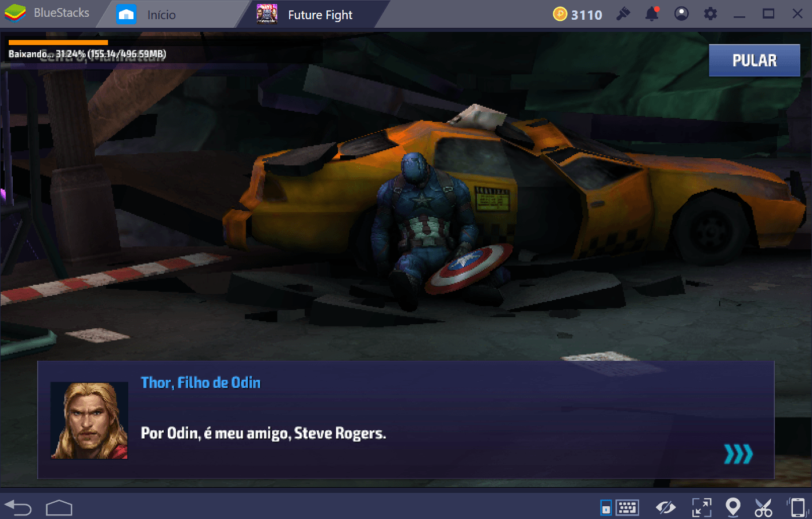The height and width of the screenshot is (519, 812).
Task: Maximize the BlueStacks window
Action: (x=768, y=14)
